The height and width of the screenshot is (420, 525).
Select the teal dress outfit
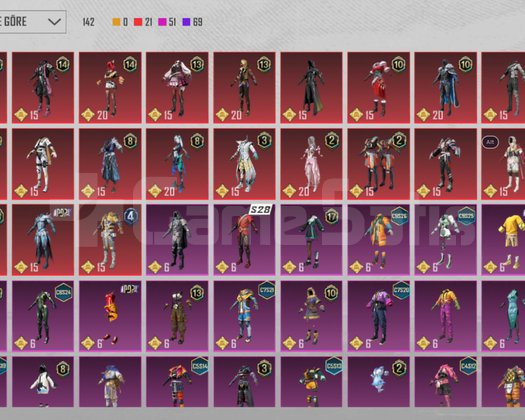click(503, 316)
